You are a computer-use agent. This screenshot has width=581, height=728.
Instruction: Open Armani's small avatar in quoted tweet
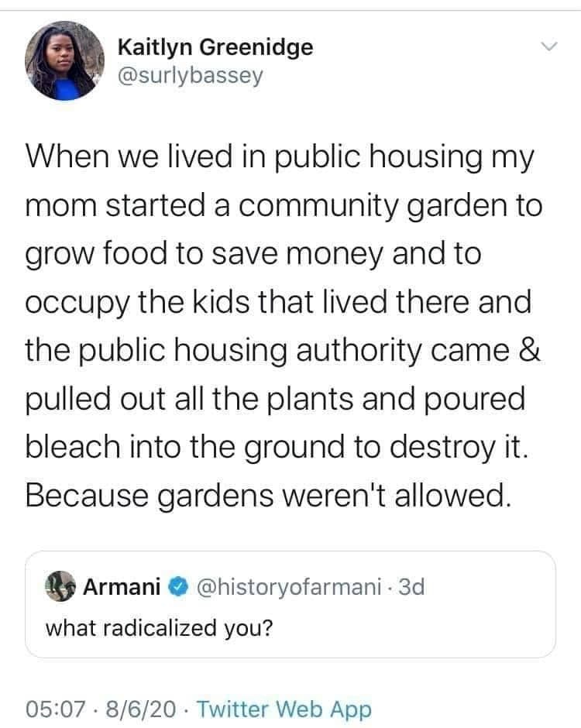coord(62,587)
